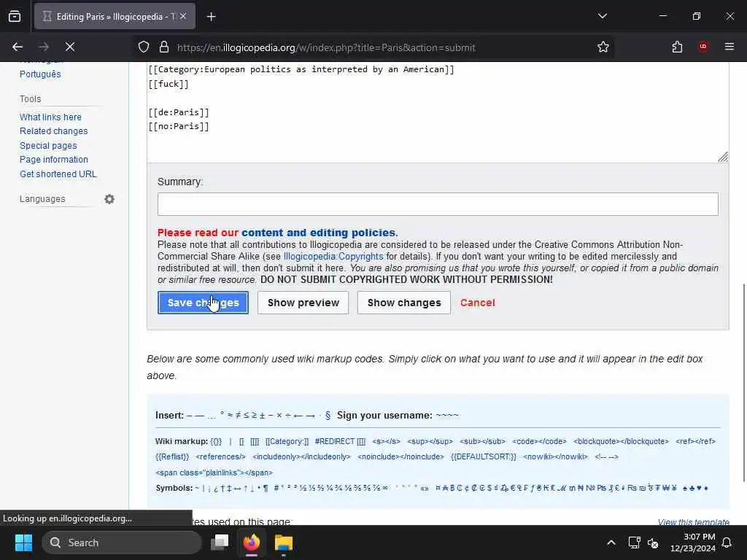Open What links here
Image resolution: width=747 pixels, height=560 pixels.
[x=50, y=117]
